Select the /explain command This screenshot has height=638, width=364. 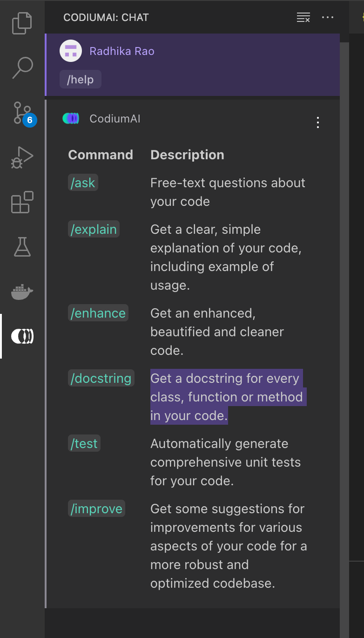94,229
